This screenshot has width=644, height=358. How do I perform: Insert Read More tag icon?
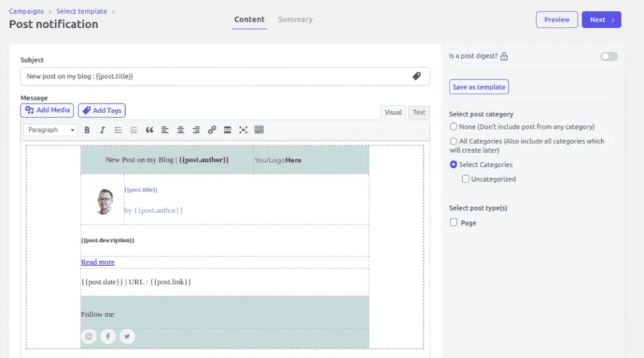pos(228,130)
